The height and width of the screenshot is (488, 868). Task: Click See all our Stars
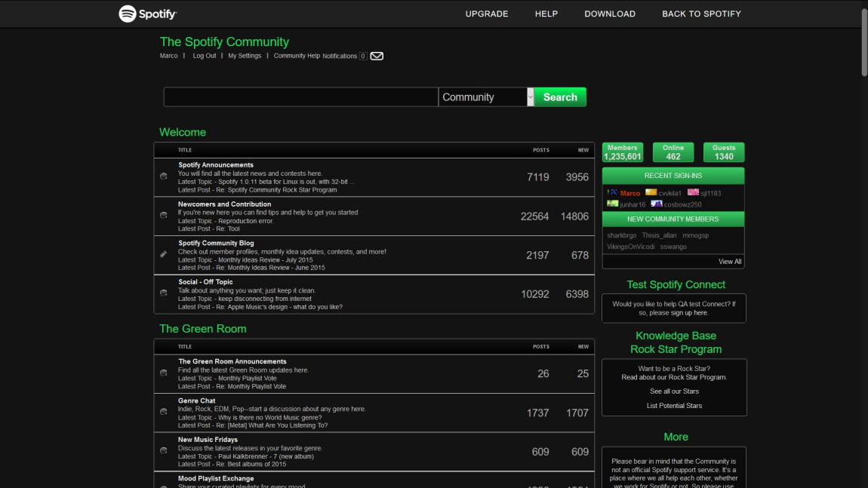674,391
